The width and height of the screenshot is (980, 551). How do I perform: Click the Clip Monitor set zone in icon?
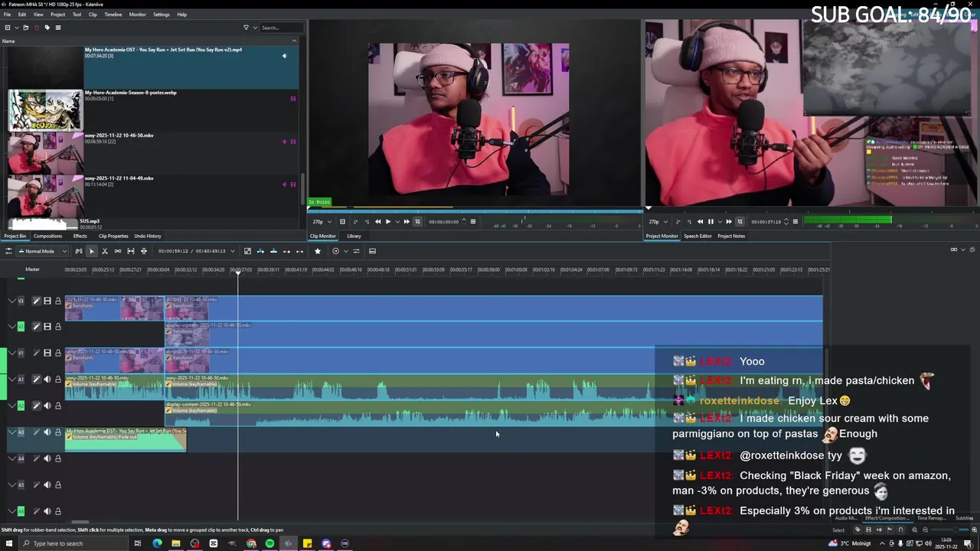point(355,222)
